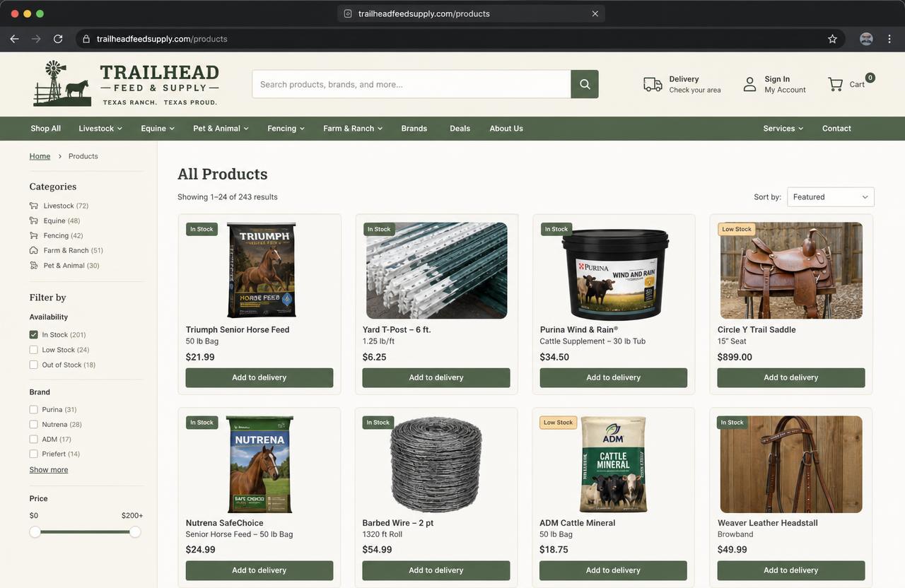Click the Sign In person icon
The width and height of the screenshot is (905, 588).
[x=749, y=84]
